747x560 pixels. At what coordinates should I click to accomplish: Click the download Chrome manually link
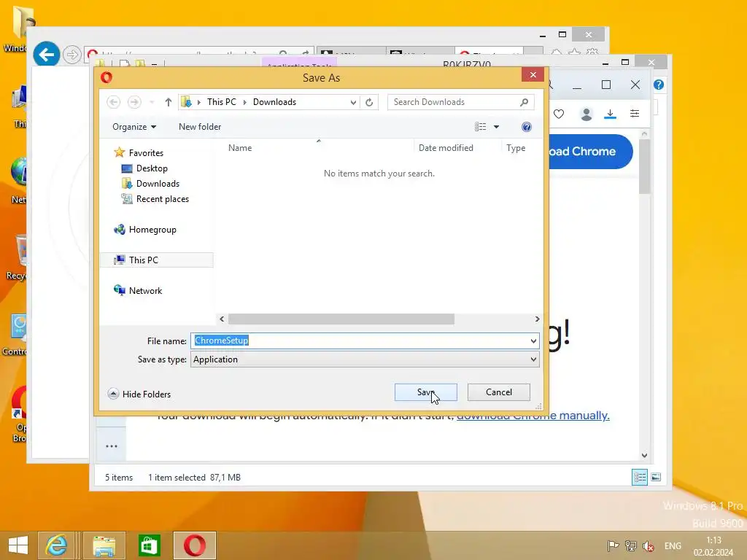(x=533, y=415)
